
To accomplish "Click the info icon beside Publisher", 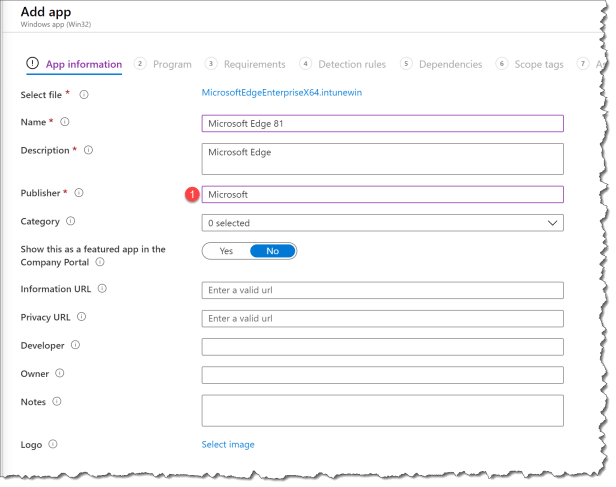I will click(79, 193).
